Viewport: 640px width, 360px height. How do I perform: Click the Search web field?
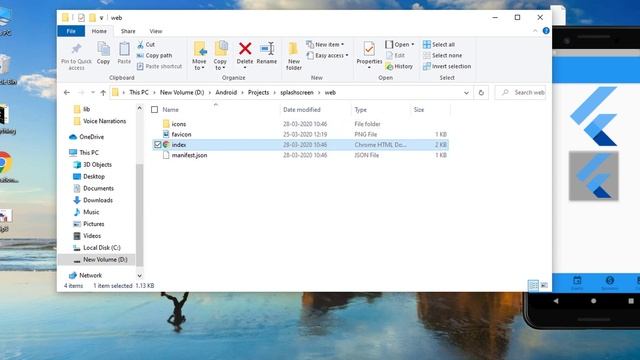[521, 93]
